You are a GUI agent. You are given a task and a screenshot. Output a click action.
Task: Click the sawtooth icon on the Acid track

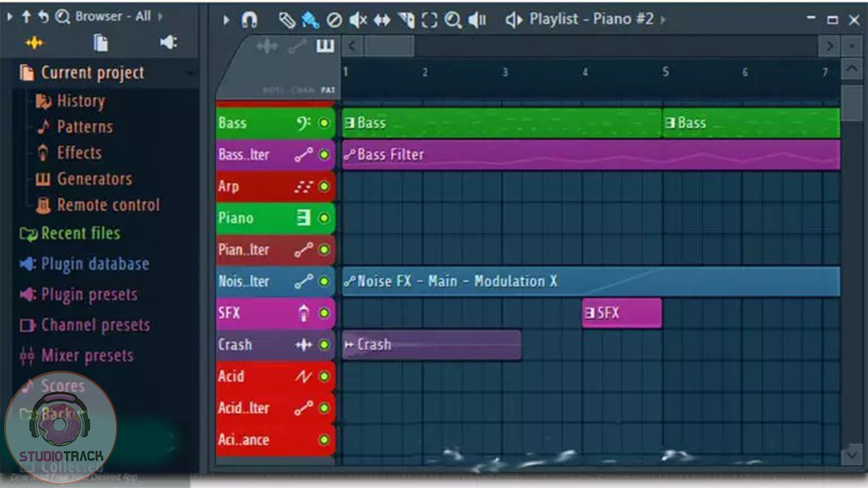click(x=303, y=376)
